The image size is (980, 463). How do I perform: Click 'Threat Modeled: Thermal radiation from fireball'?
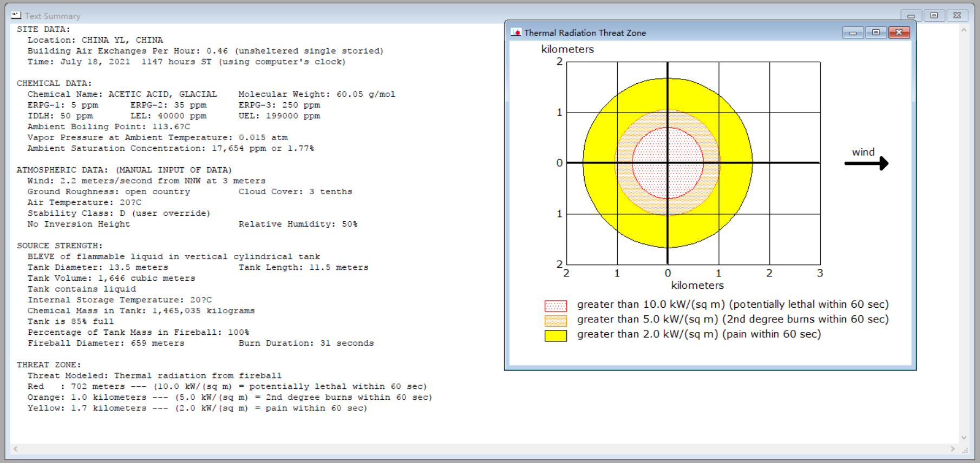click(155, 375)
